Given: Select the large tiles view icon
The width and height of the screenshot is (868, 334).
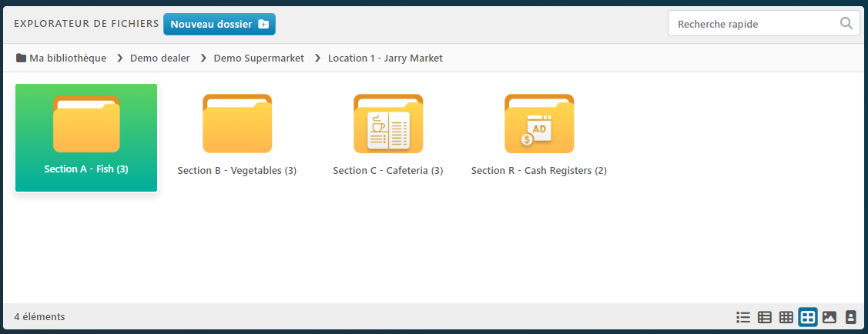Looking at the screenshot, I should 808,317.
